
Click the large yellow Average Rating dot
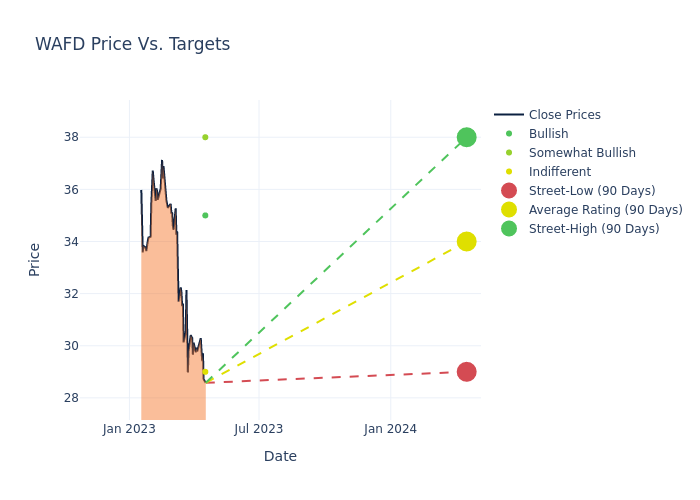tap(466, 241)
